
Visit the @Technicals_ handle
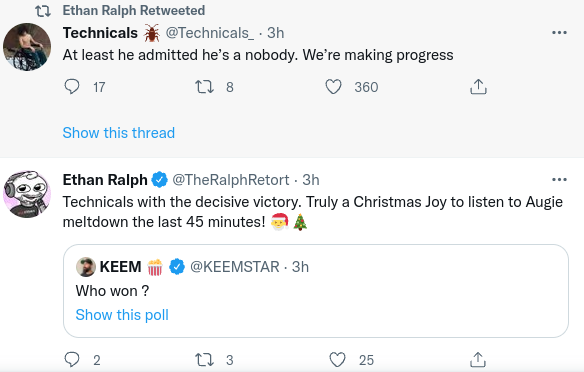click(x=210, y=33)
